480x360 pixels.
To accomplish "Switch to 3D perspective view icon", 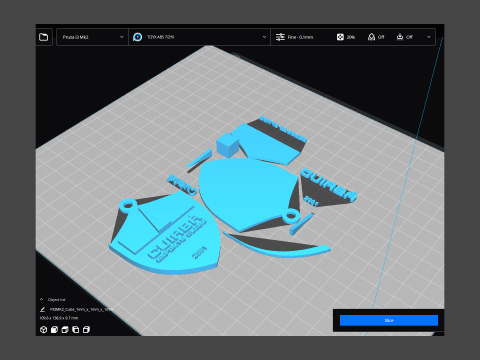I will tap(43, 330).
